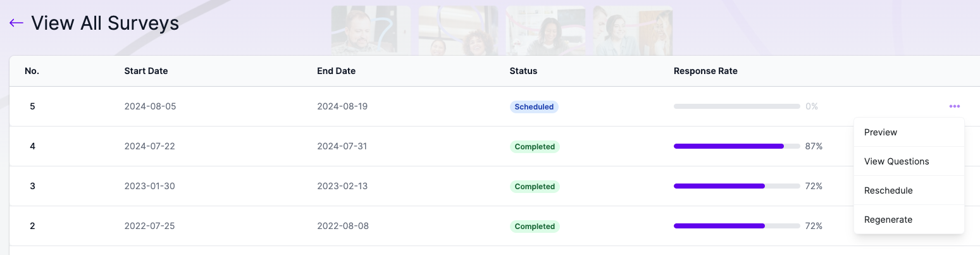
Task: Click the End Date column header
Action: [x=336, y=71]
